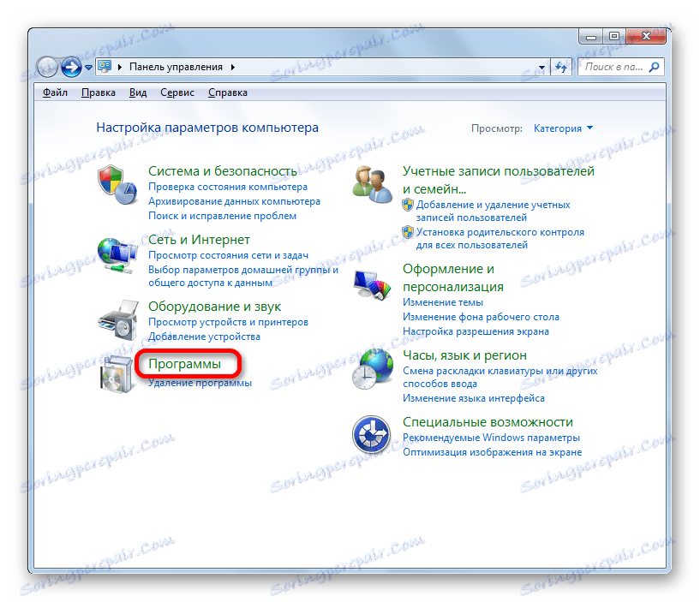
Task: Open the Сервис menu
Action: [177, 92]
